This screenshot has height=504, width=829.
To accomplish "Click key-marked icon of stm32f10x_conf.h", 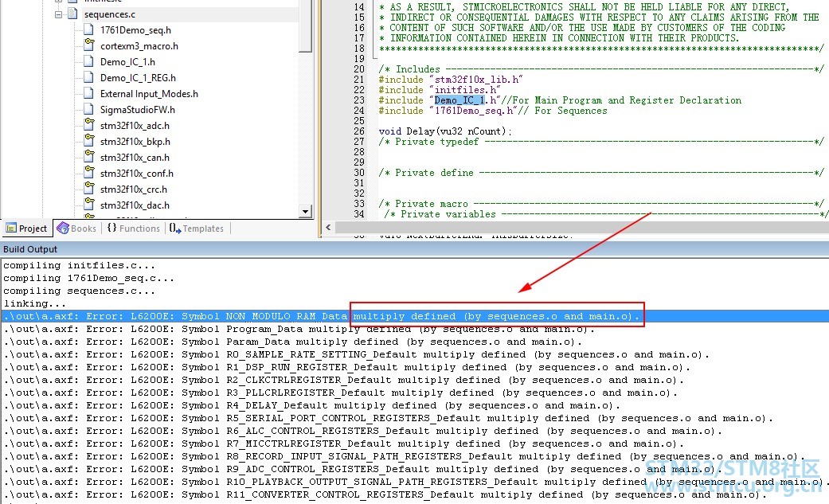I will [89, 172].
